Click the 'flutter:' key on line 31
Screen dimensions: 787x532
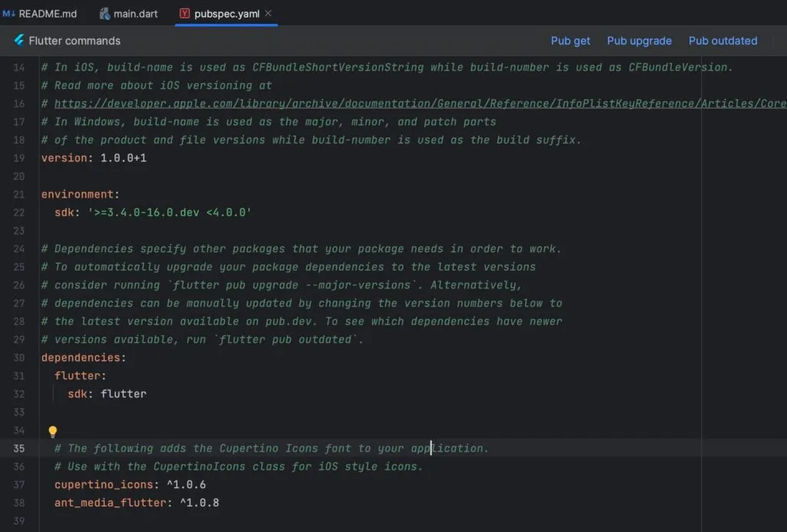(x=80, y=375)
